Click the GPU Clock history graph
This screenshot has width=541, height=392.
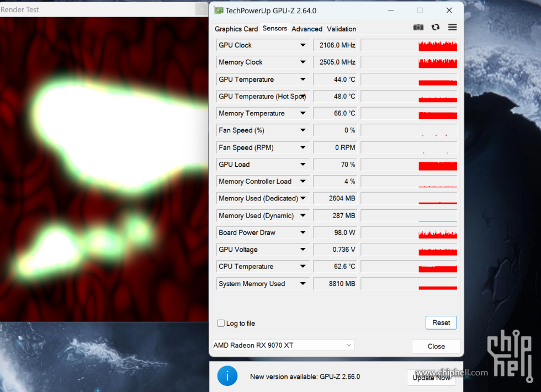409,45
